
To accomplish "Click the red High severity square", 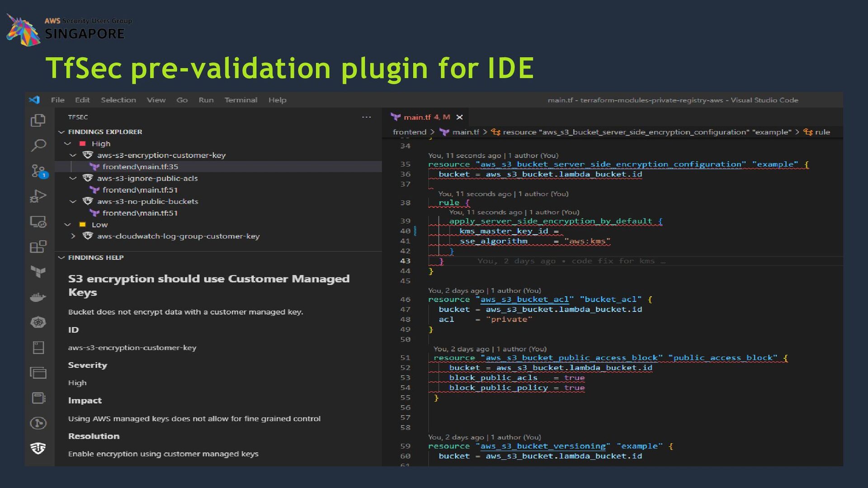I will point(83,144).
